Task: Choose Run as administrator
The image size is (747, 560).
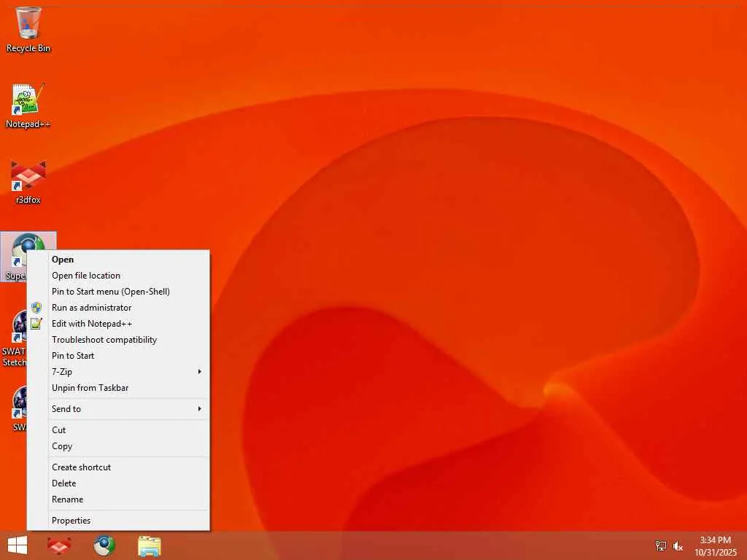Action: point(118,308)
